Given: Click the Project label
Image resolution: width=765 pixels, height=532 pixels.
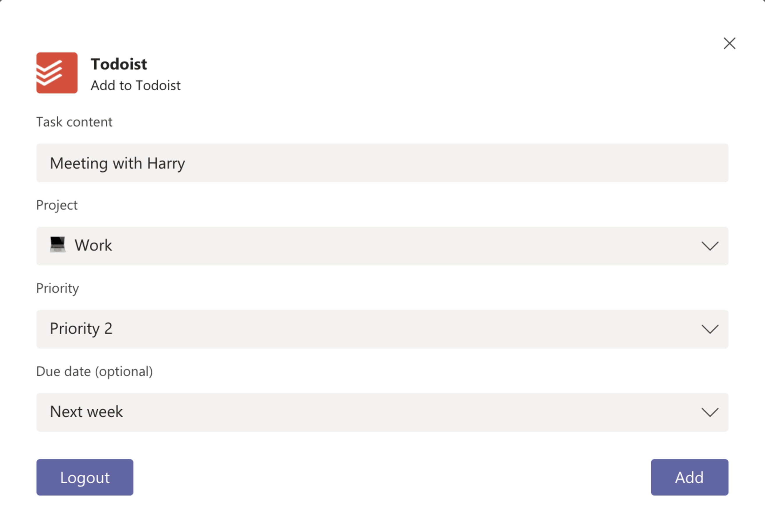Looking at the screenshot, I should [x=57, y=205].
